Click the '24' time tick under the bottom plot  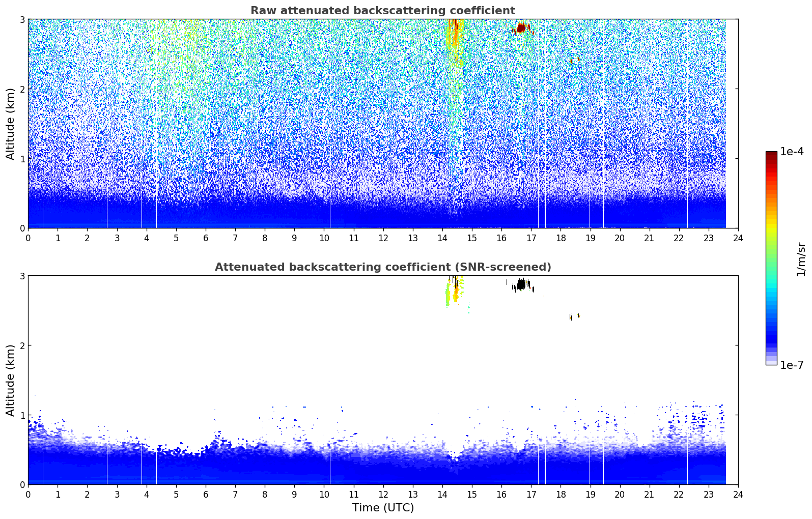click(738, 494)
